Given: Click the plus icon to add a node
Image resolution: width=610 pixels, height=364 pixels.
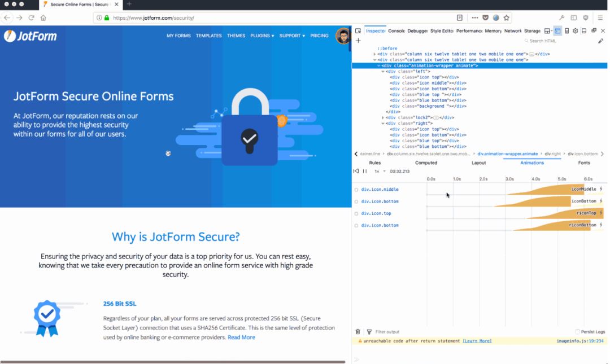Looking at the screenshot, I should [x=358, y=41].
